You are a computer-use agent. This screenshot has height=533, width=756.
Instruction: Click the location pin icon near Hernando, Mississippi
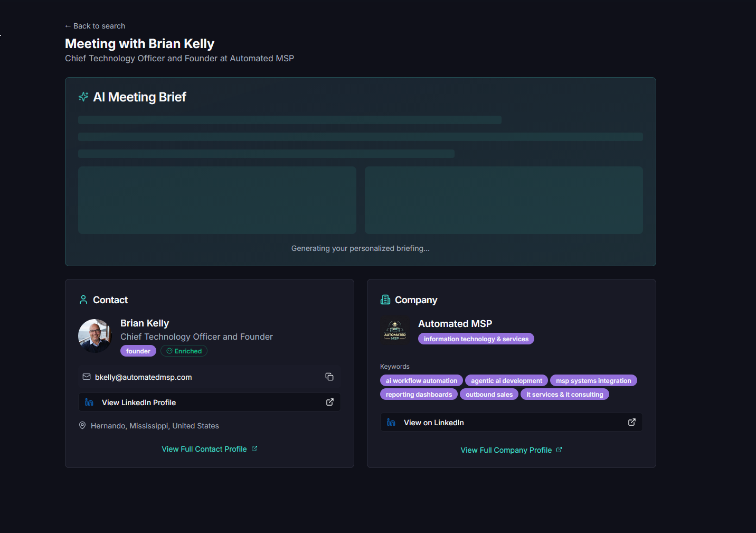(x=82, y=425)
